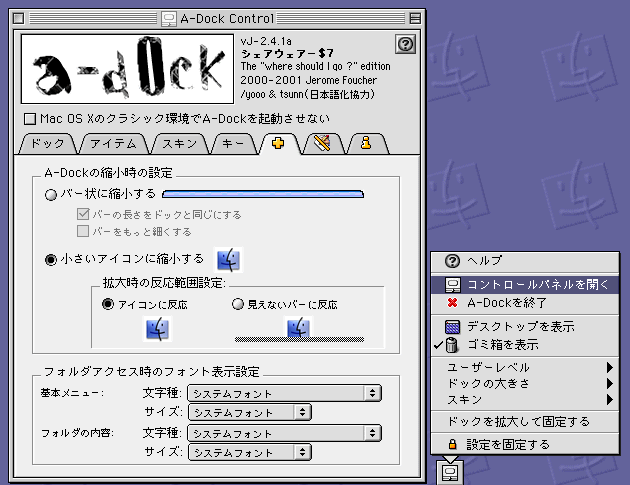
Task: Select 見えないバーに反応 radio button
Action: click(238, 304)
